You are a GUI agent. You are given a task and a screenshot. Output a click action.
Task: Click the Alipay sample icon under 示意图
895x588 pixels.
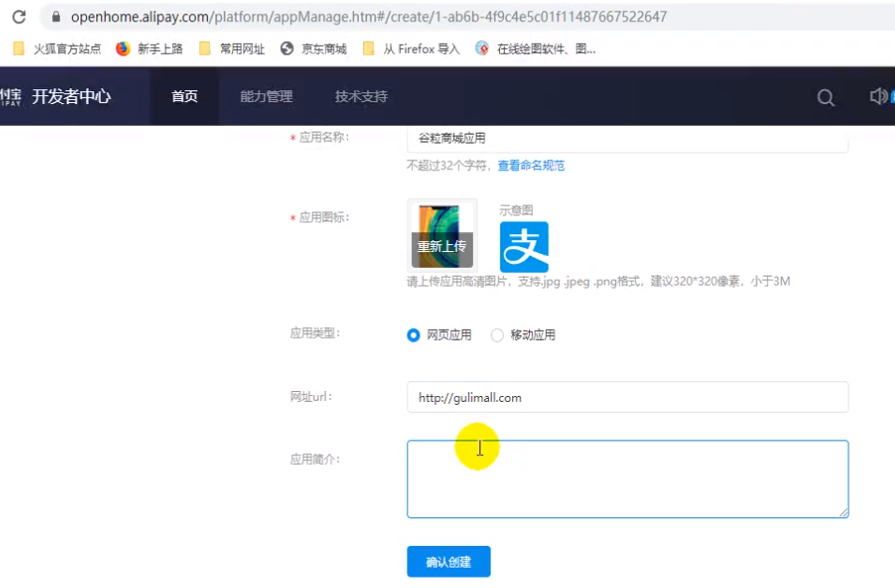(524, 247)
